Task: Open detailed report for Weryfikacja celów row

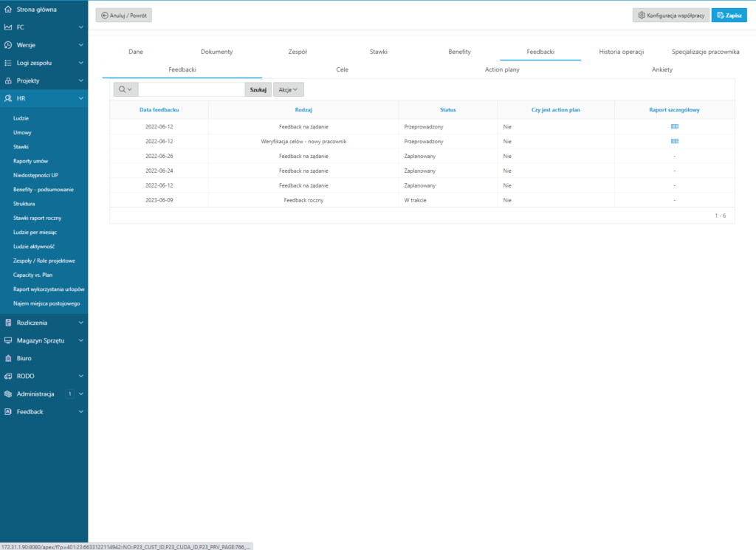Action: [675, 141]
